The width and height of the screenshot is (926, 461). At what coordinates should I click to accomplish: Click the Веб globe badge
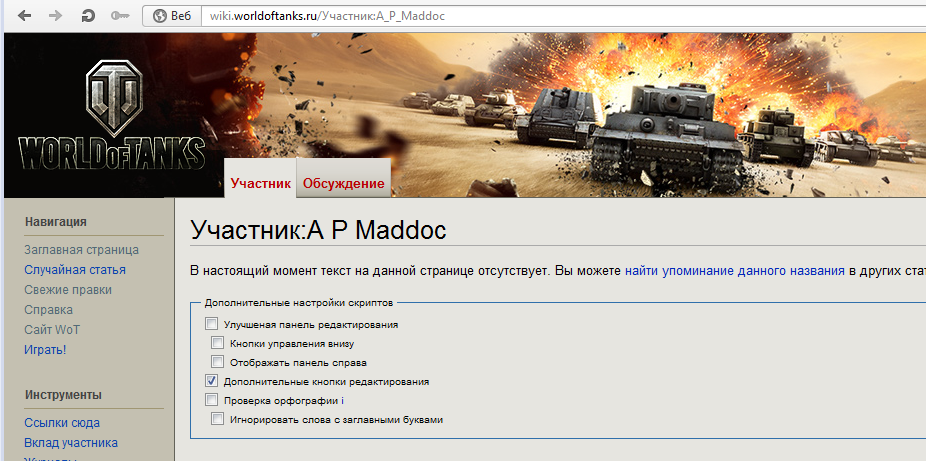point(172,16)
